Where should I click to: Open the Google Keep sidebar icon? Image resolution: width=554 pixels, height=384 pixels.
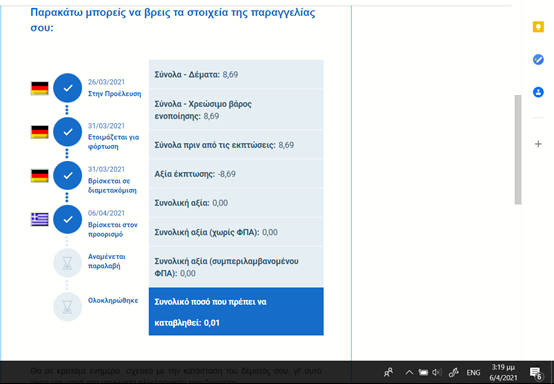pyautogui.click(x=538, y=27)
